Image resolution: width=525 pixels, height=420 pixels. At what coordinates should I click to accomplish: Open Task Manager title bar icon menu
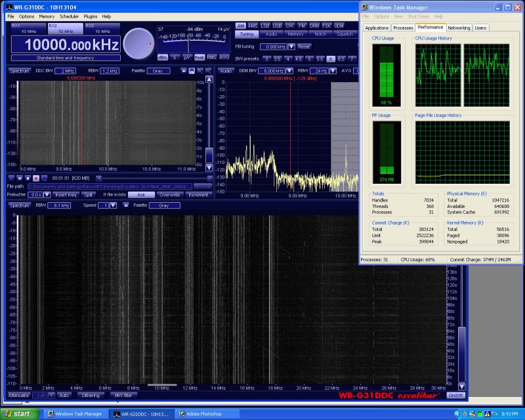pos(364,7)
